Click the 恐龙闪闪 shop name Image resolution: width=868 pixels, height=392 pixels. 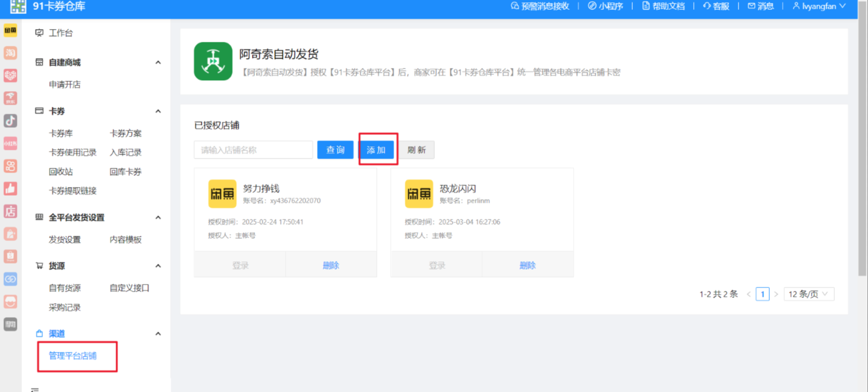click(x=458, y=189)
